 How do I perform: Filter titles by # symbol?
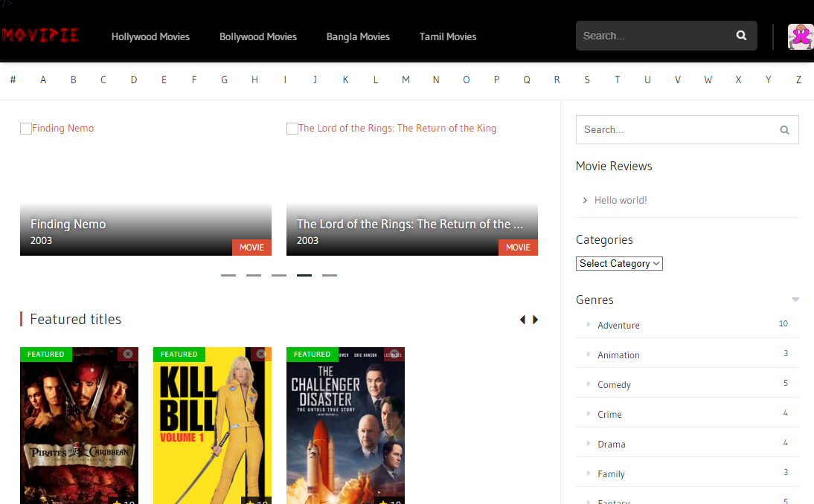point(13,80)
